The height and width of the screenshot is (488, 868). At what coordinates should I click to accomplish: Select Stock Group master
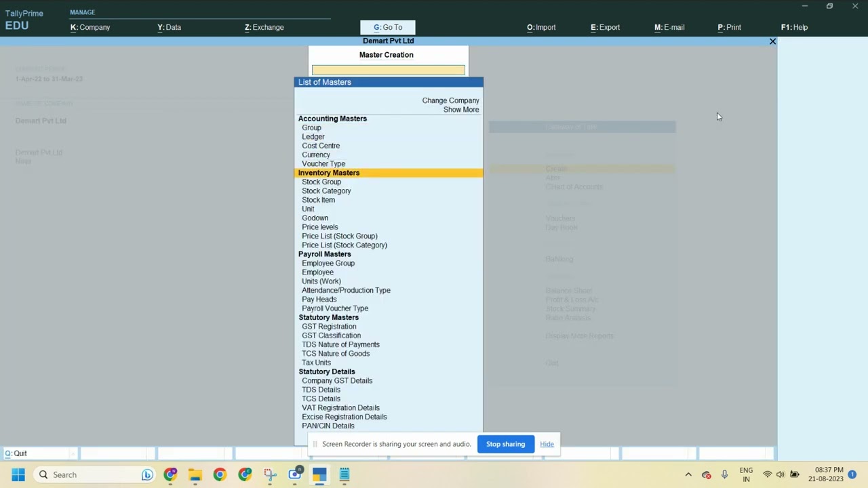[x=321, y=182]
